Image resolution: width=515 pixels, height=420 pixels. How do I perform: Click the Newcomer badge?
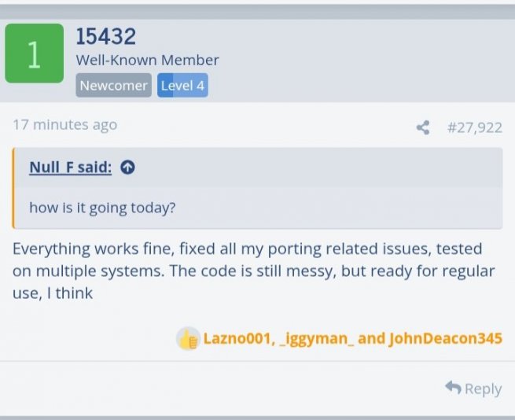113,86
